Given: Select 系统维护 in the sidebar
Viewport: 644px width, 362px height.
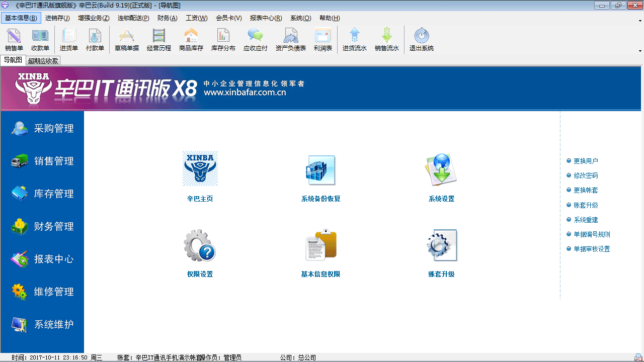Looking at the screenshot, I should pyautogui.click(x=42, y=325).
